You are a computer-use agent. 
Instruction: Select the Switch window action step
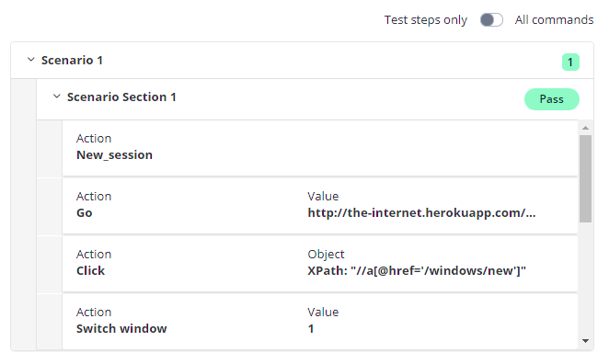click(x=320, y=322)
